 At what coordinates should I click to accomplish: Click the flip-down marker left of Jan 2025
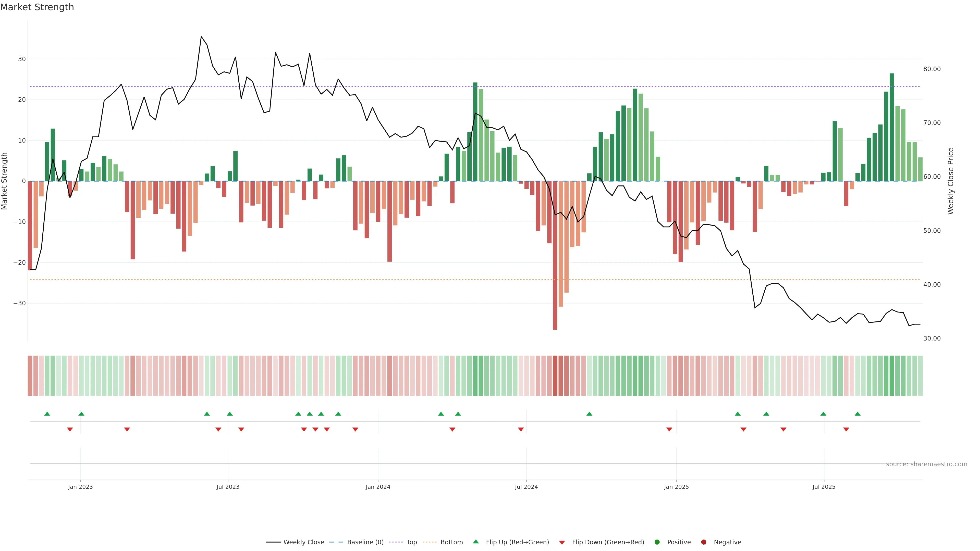(669, 429)
